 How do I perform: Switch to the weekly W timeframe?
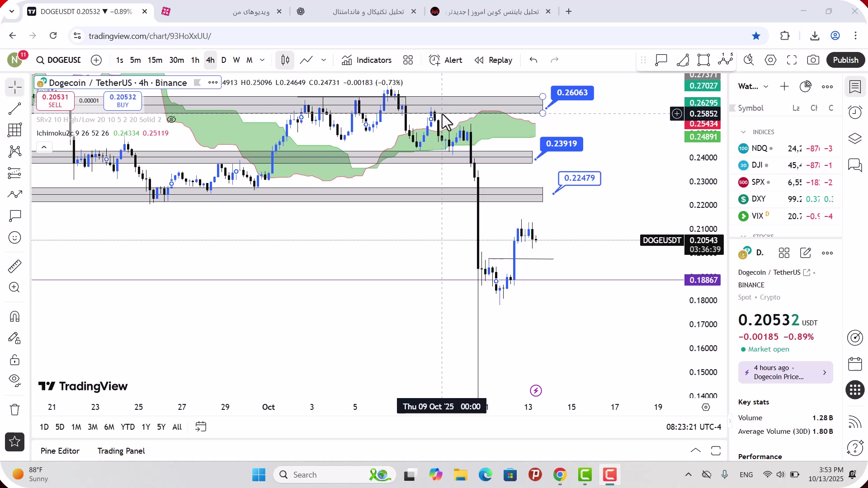coord(236,60)
